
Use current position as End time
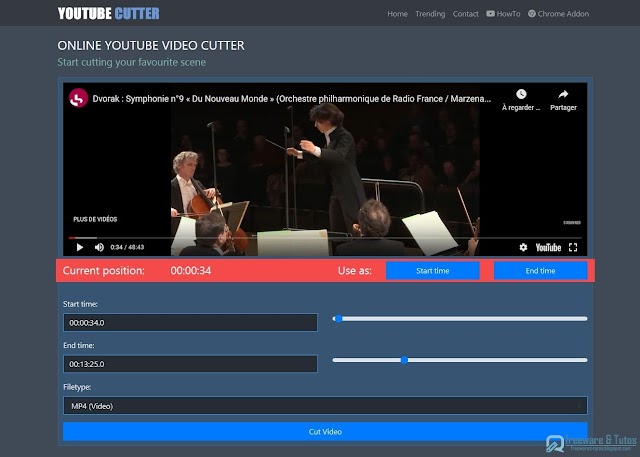(540, 271)
